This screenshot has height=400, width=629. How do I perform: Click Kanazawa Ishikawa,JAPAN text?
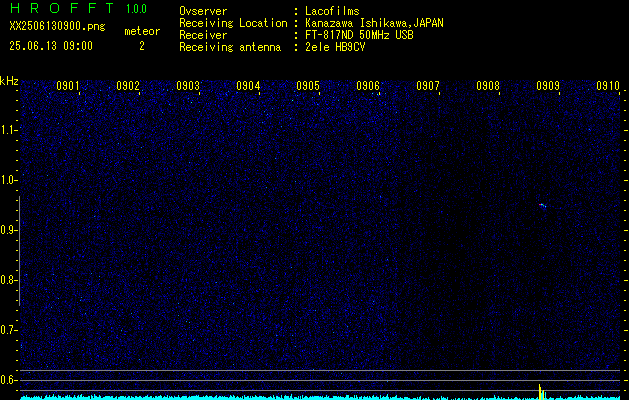point(374,23)
